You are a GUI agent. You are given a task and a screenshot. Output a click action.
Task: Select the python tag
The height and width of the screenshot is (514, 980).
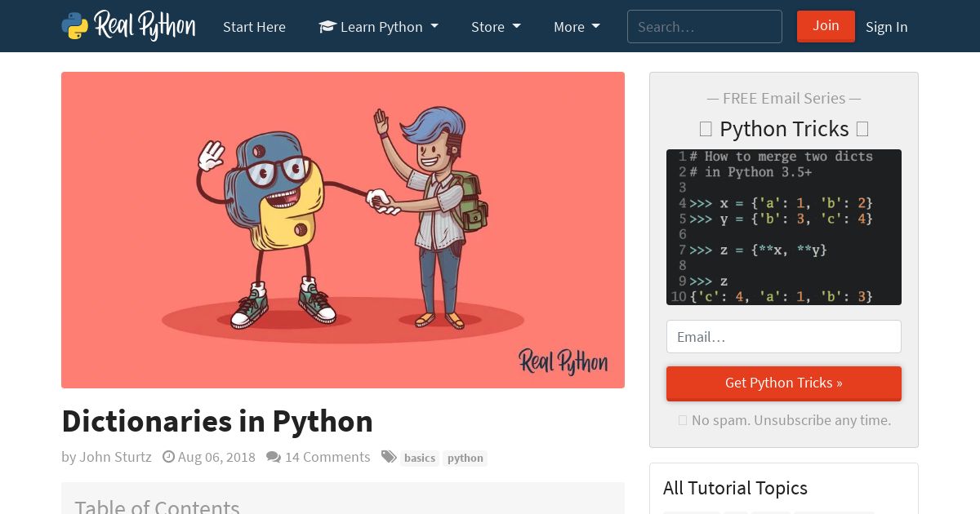click(x=465, y=459)
